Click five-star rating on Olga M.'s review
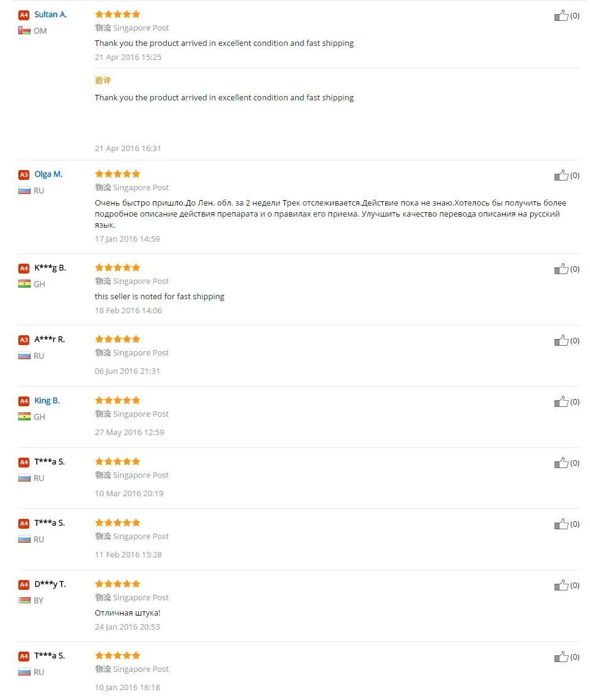590x700 pixels. point(117,174)
